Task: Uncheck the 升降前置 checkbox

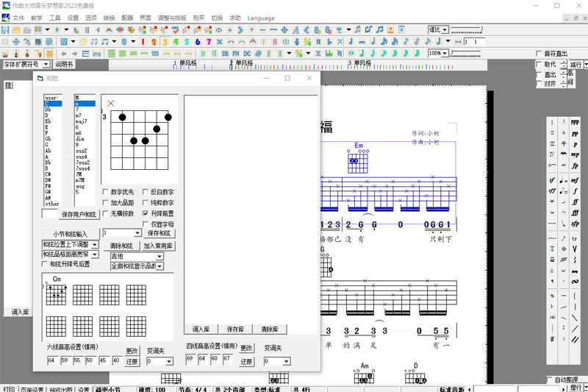Action: [146, 213]
